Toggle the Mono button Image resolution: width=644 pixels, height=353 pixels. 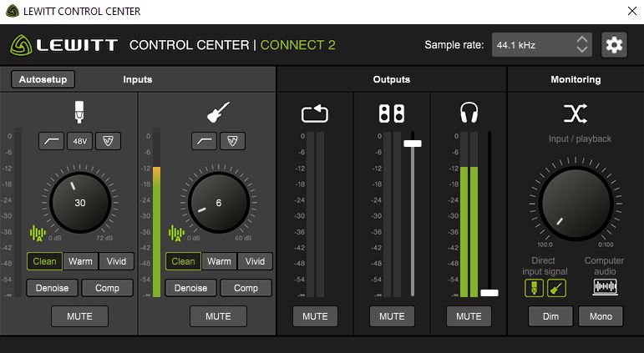(601, 316)
